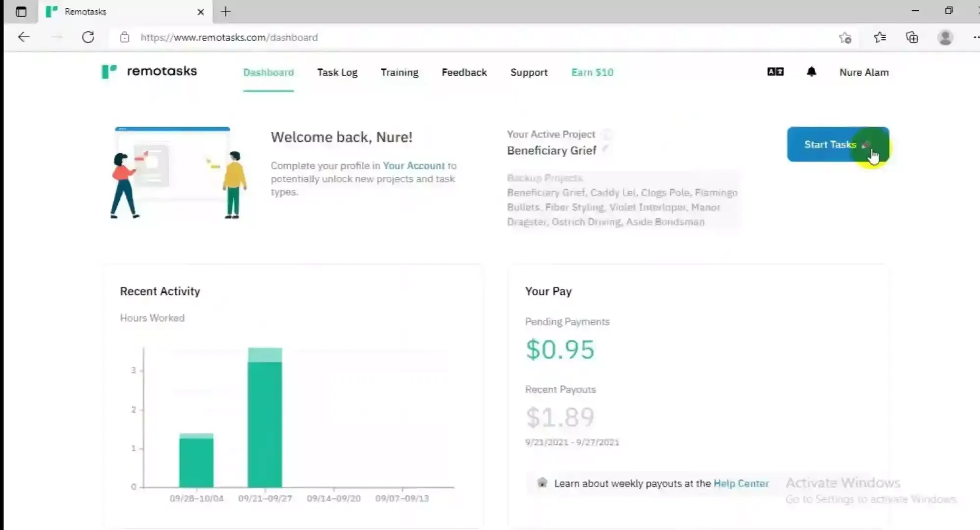Screen dimensions: 980x530
Task: Click the 09/21–09/27 hours bar
Action: [265, 417]
